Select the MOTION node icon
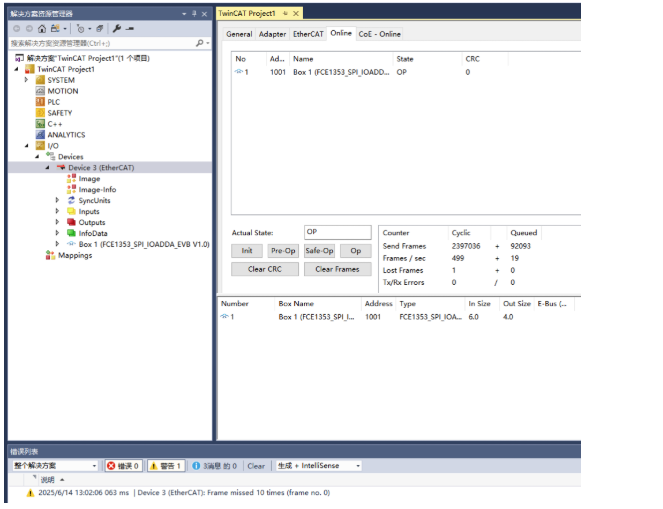The height and width of the screenshot is (509, 663). click(40, 91)
